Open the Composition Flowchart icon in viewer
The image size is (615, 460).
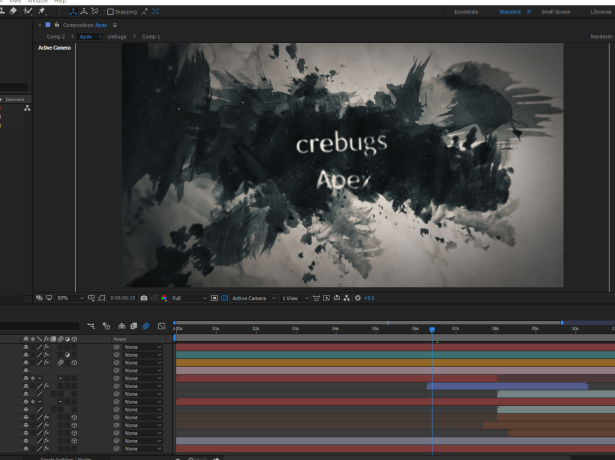(x=347, y=298)
